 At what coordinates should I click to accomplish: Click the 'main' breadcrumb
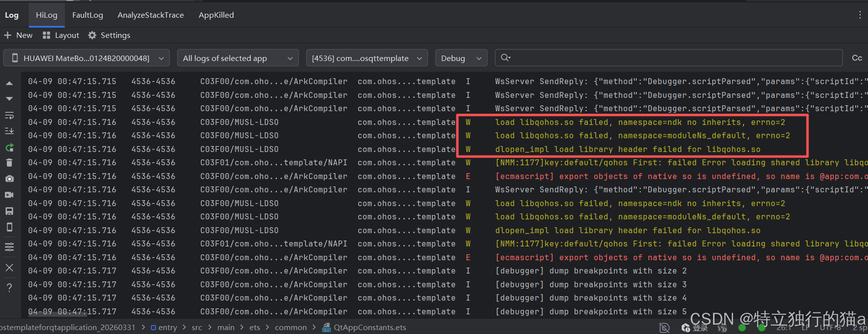(x=226, y=328)
